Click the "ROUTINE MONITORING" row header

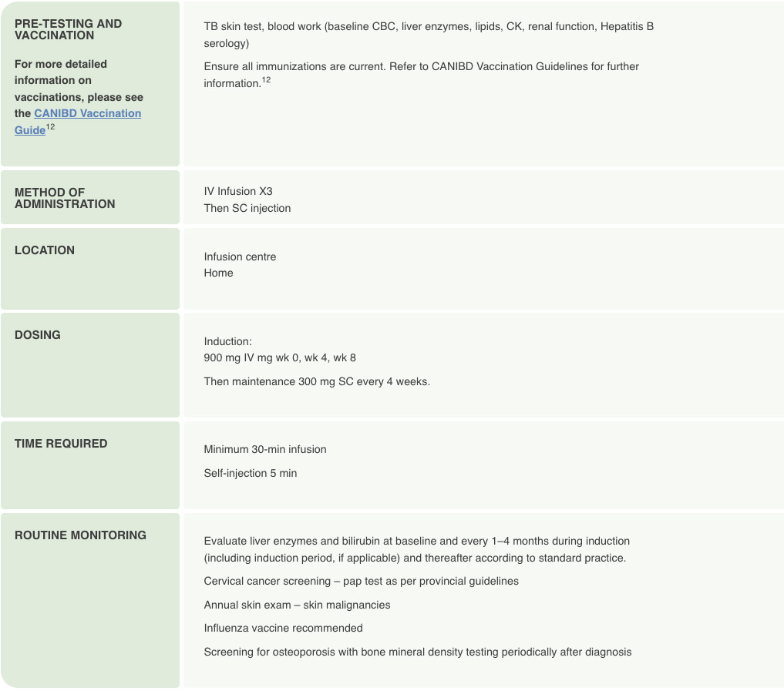80,535
